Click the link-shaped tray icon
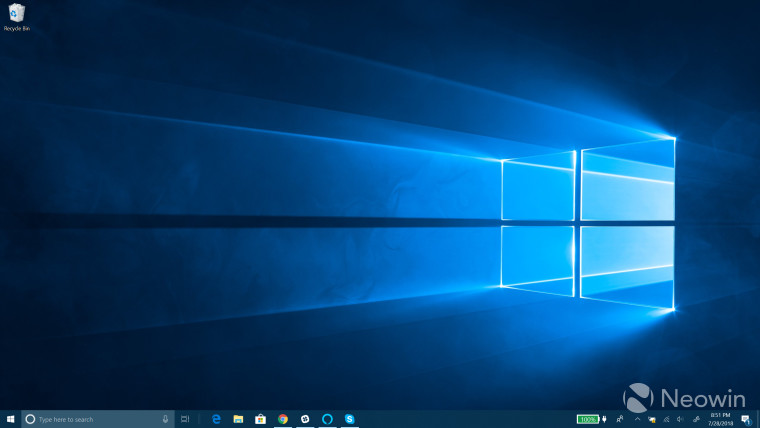This screenshot has width=760, height=428. pyautogui.click(x=697, y=420)
